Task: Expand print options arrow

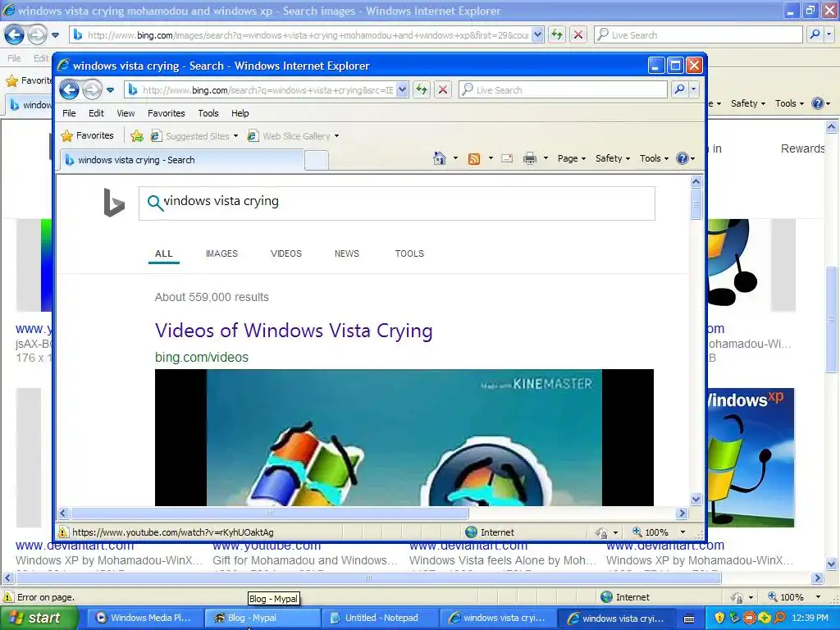Action: tap(546, 158)
